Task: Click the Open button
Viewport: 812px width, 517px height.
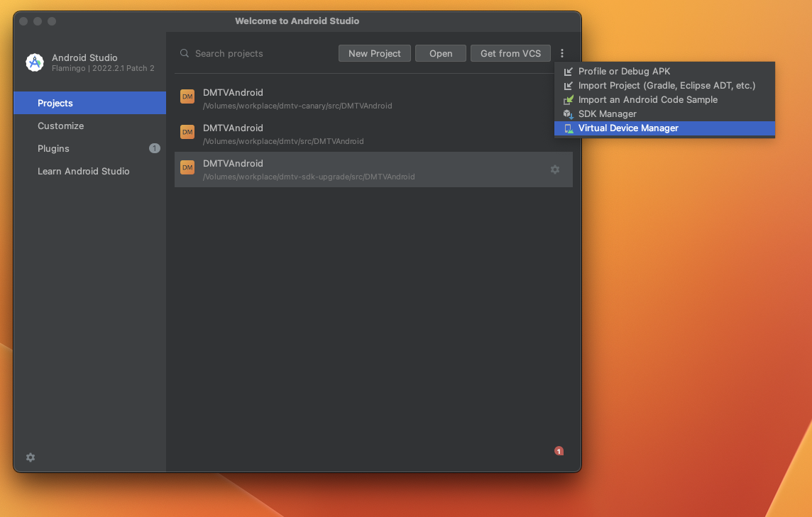Action: (x=440, y=53)
